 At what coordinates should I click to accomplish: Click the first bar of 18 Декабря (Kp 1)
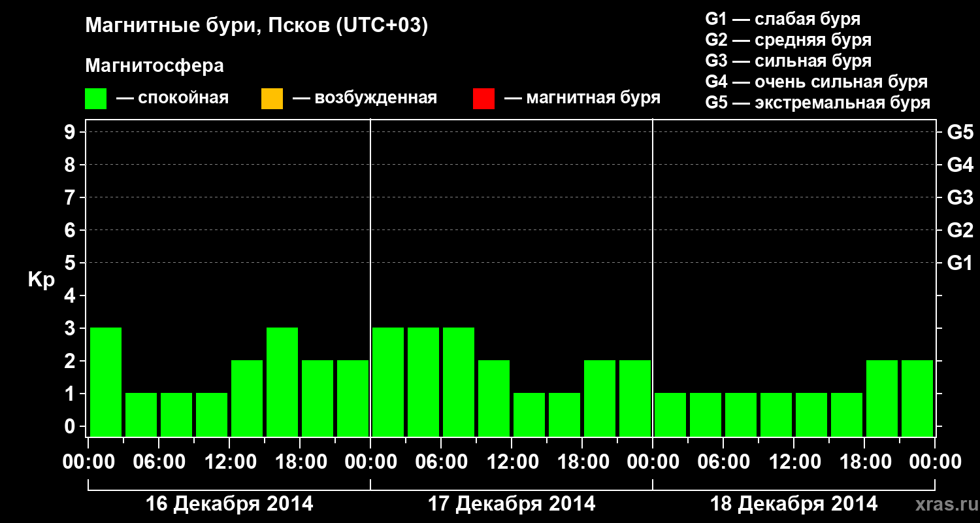click(670, 414)
